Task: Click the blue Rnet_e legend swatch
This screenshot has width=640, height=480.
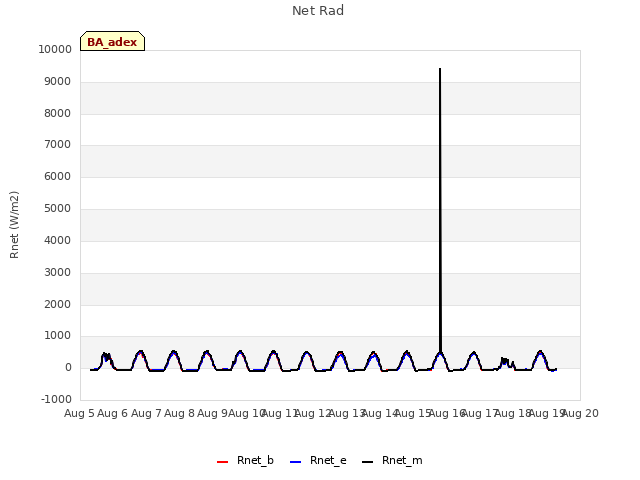Action: 295,462
